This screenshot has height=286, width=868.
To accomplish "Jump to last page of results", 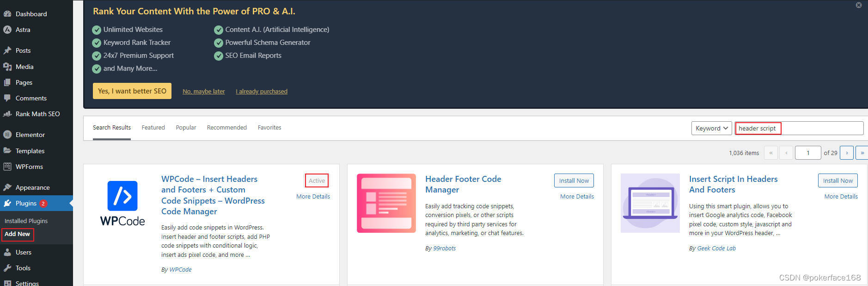I will [862, 153].
